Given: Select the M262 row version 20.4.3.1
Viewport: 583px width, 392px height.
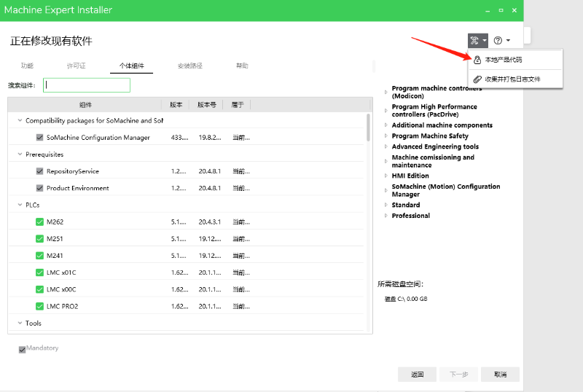Looking at the screenshot, I should (x=210, y=222).
